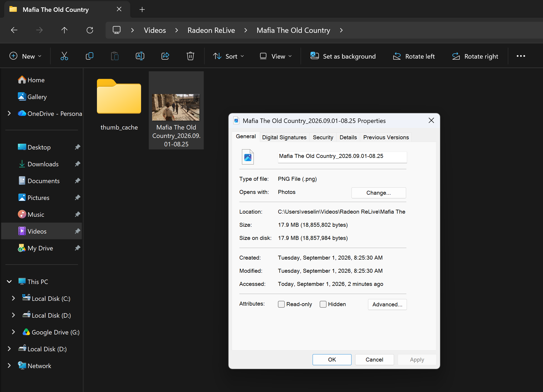
Task: Close the Mafia The Old Country tab
Action: [x=119, y=9]
